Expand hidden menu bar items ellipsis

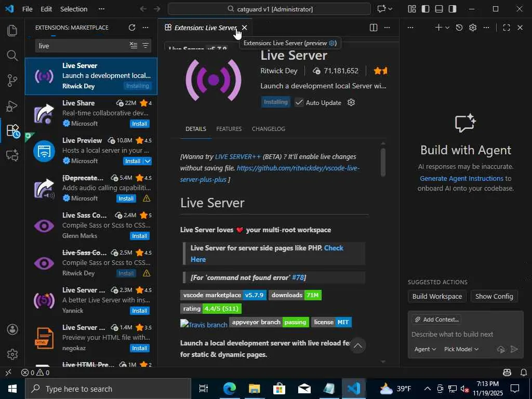101,9
